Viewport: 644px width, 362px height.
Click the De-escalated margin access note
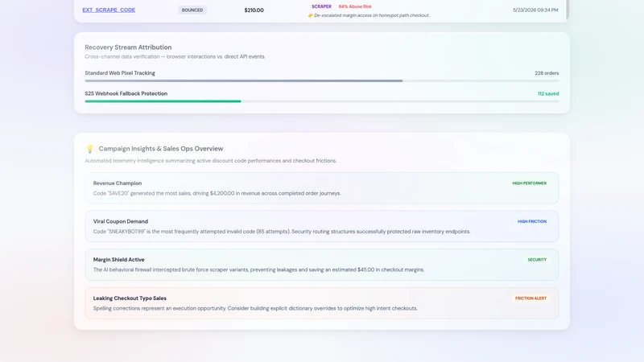(x=372, y=15)
